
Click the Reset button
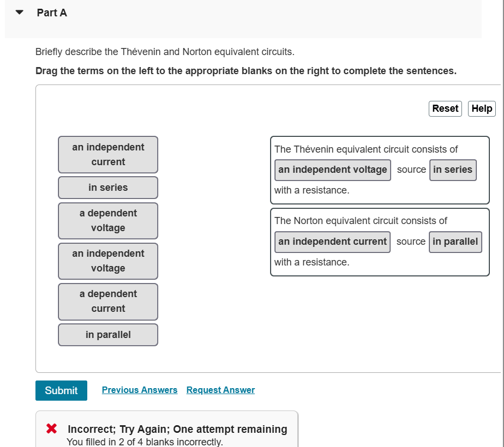(445, 108)
